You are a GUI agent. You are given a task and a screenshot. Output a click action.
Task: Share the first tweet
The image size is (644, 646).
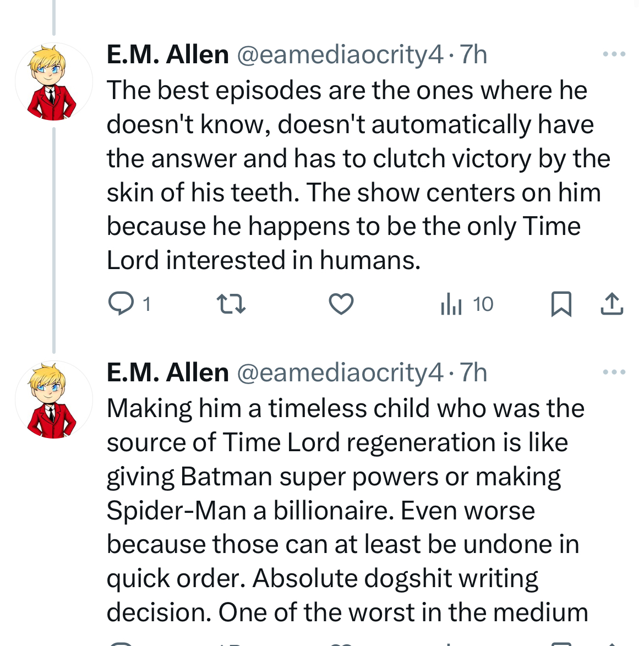pos(612,304)
